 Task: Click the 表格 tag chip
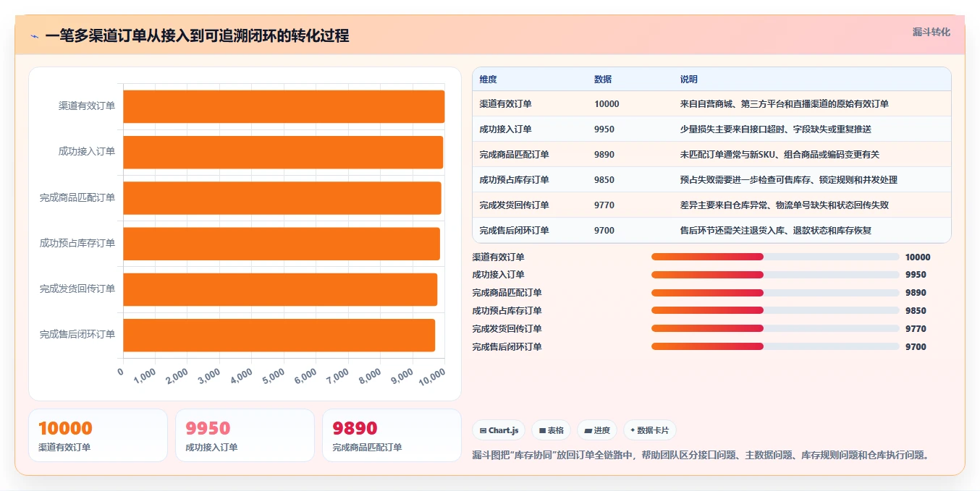pos(551,430)
